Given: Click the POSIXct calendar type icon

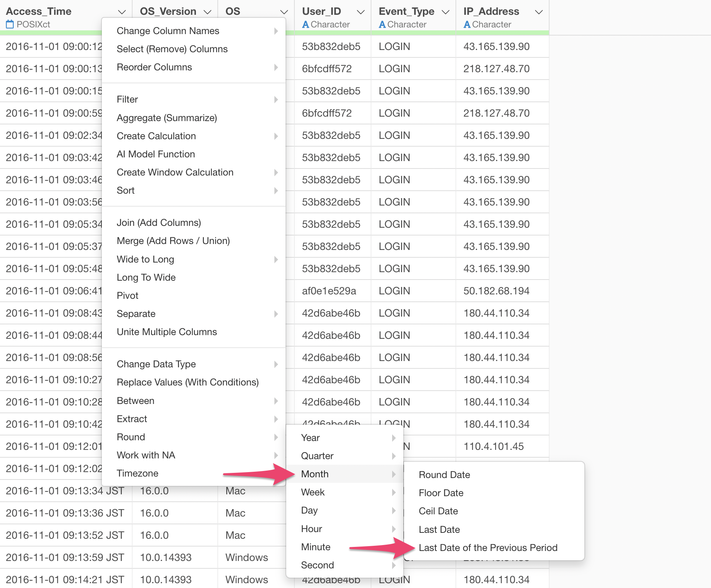Looking at the screenshot, I should 10,24.
